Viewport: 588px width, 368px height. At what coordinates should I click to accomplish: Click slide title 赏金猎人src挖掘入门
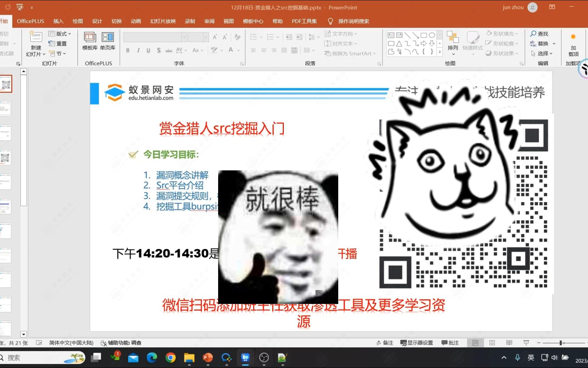222,128
